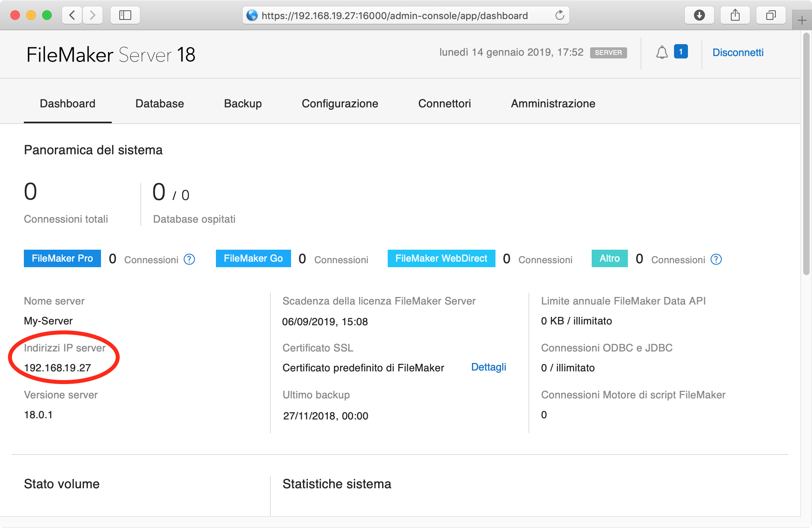812x528 pixels.
Task: Click the FileMaker Go label
Action: pos(253,258)
